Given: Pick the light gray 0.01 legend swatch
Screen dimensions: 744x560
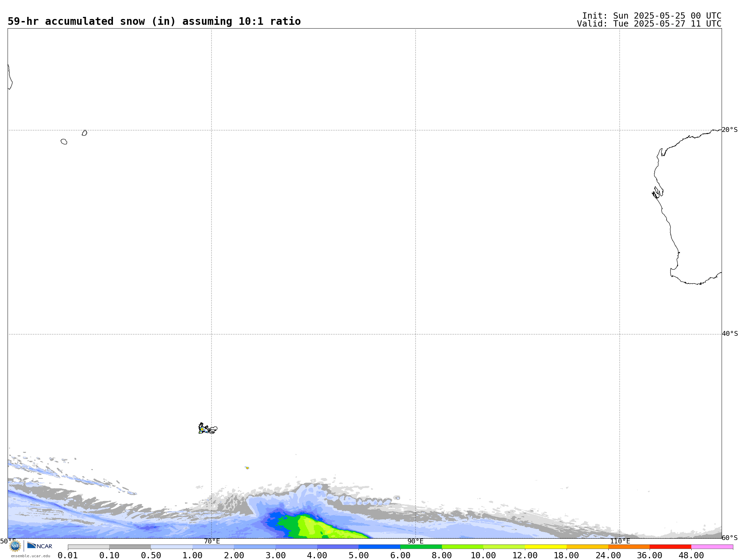Looking at the screenshot, I should coord(89,547).
